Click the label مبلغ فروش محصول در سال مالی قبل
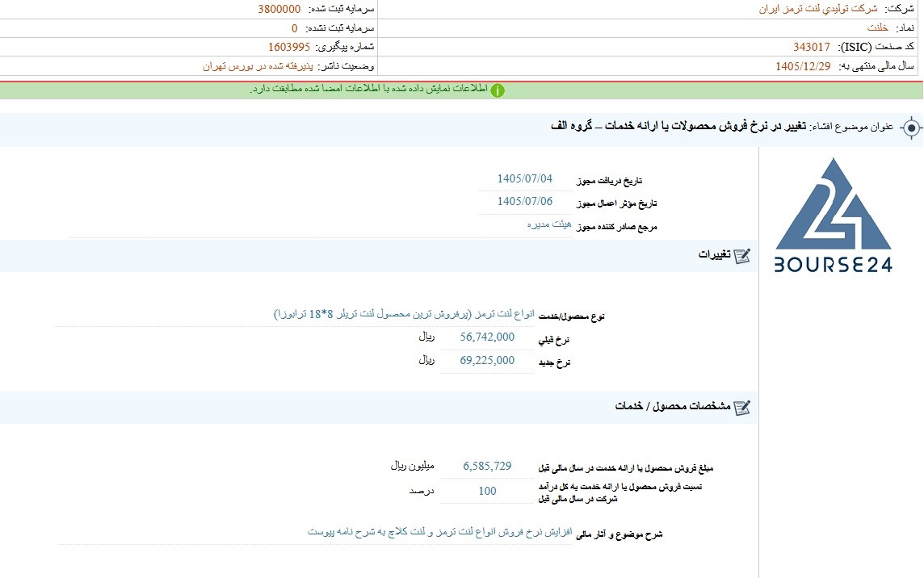Viewport: 924px width, 578px height. pyautogui.click(x=626, y=468)
